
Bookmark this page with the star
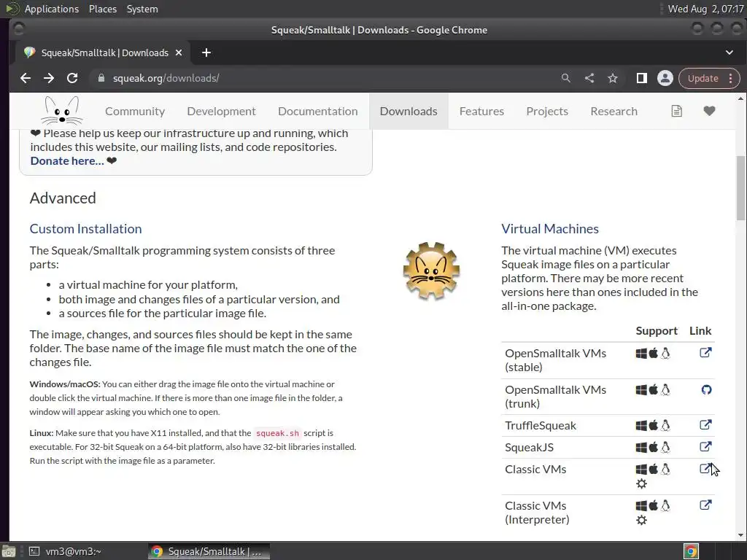pos(613,78)
